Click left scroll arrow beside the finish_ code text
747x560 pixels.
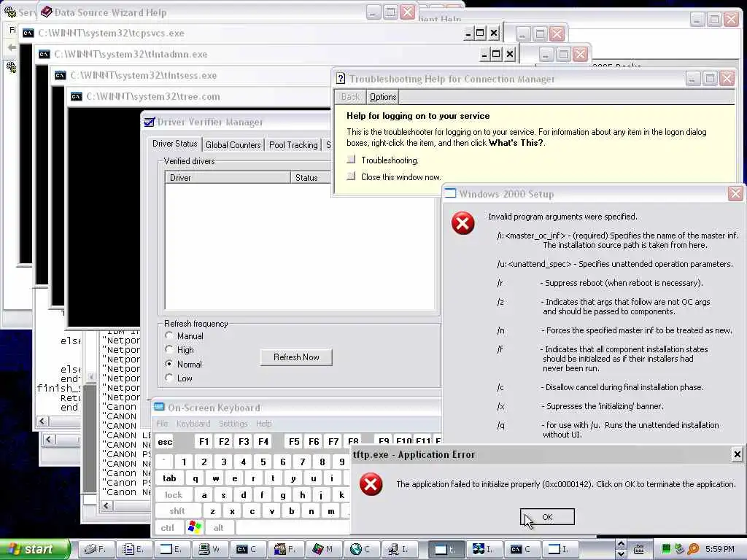(x=42, y=421)
